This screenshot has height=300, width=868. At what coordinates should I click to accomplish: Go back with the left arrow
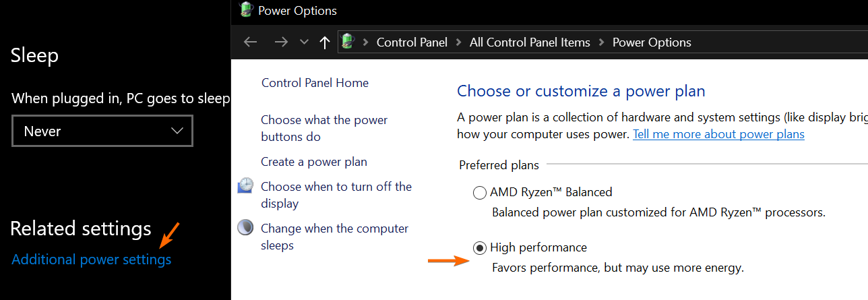[x=251, y=42]
